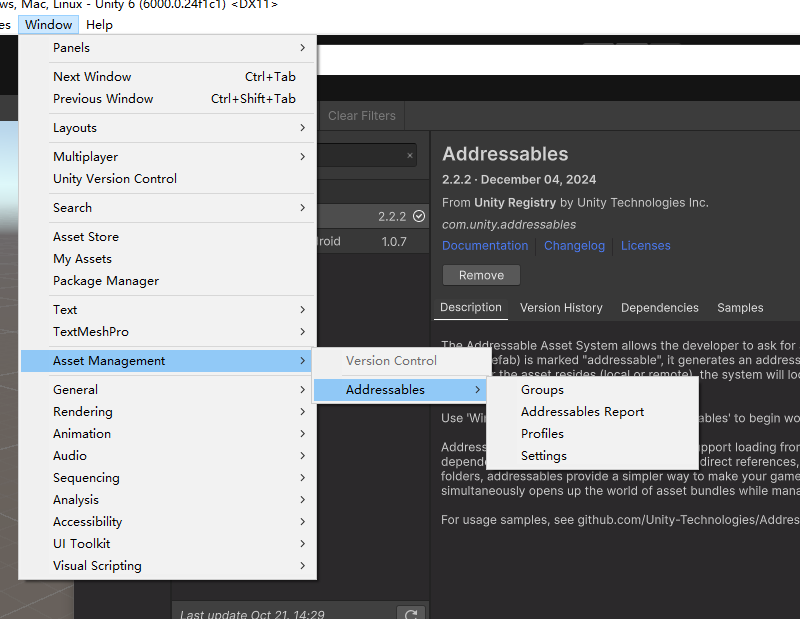The width and height of the screenshot is (800, 619).
Task: Open Addressables Settings
Action: pos(592,456)
